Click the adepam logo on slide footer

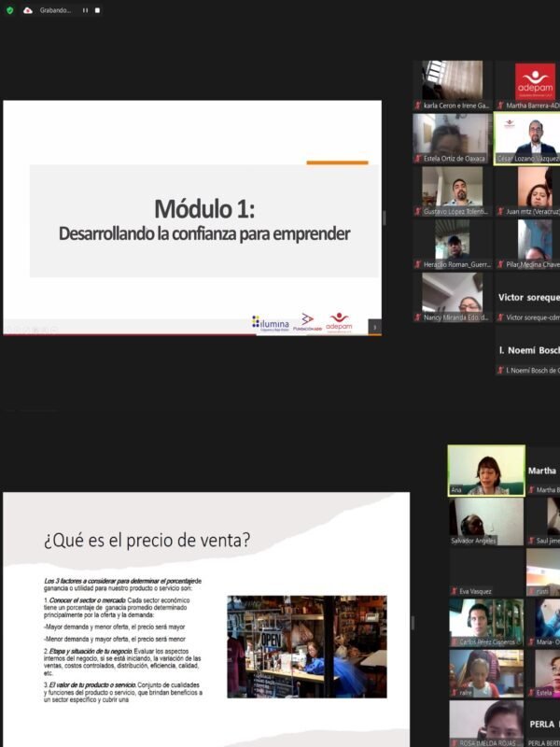(339, 323)
